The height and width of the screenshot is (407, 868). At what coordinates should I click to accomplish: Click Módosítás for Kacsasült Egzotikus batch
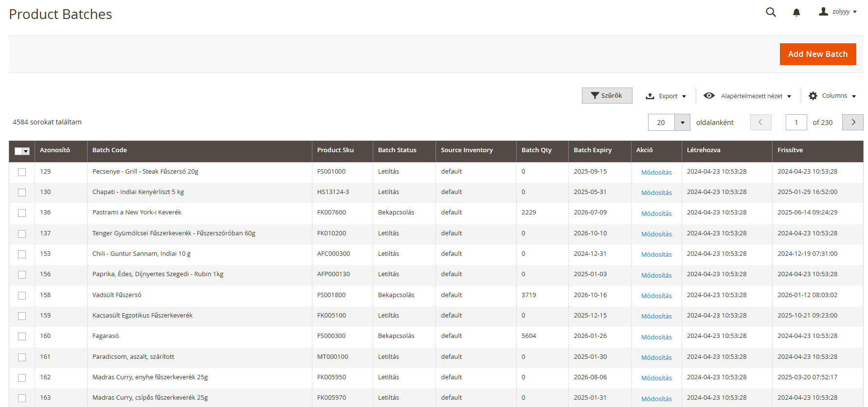click(656, 316)
